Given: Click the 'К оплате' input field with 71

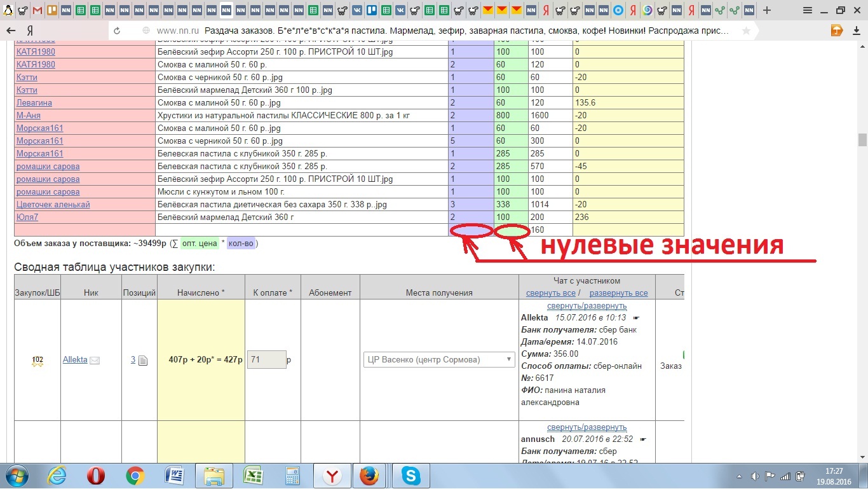Looking at the screenshot, I should point(266,360).
